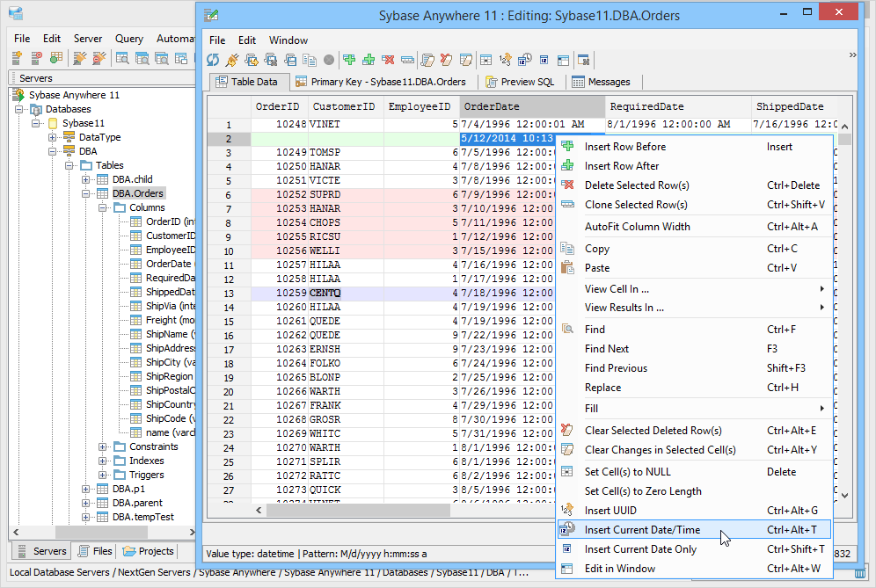Click the selected OrderDate cell in row 2
876x588 pixels.
click(x=507, y=139)
